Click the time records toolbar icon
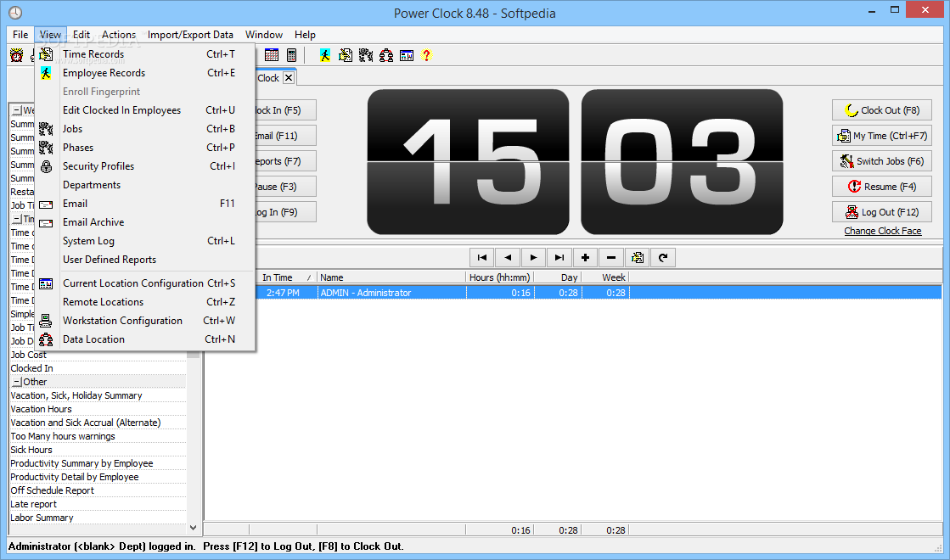950x560 pixels. point(346,56)
